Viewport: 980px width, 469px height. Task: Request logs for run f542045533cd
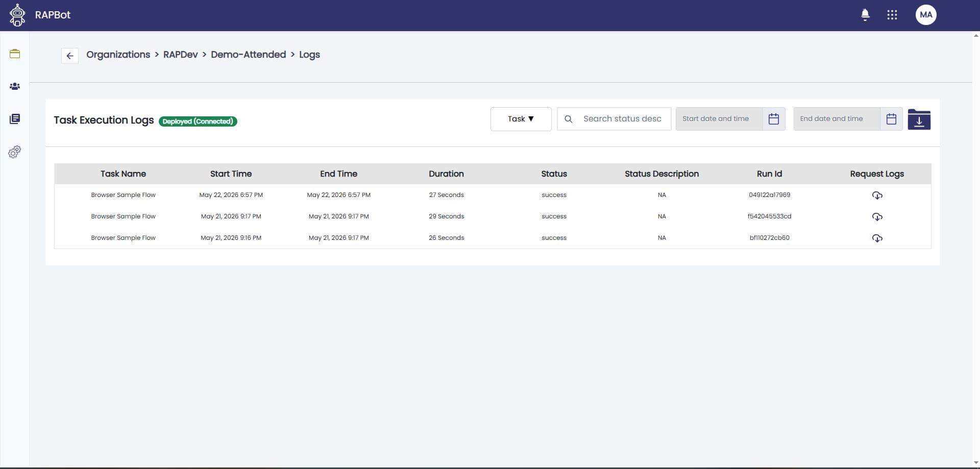(877, 217)
